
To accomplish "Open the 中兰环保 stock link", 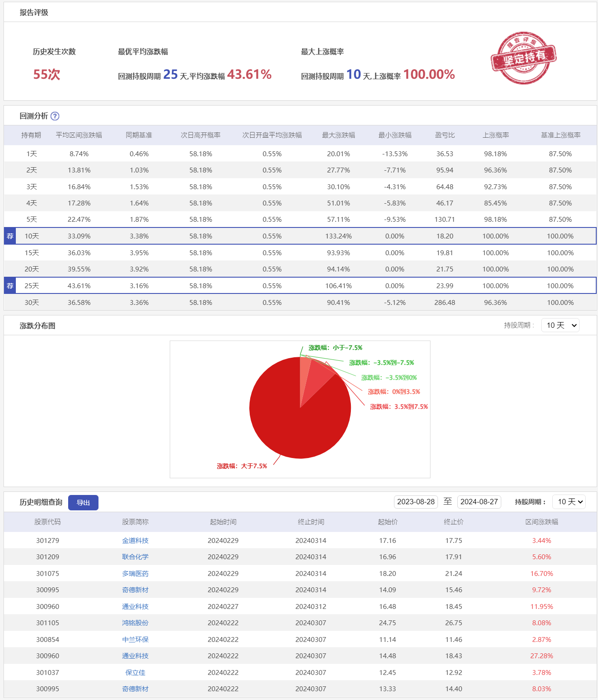I will tap(135, 640).
